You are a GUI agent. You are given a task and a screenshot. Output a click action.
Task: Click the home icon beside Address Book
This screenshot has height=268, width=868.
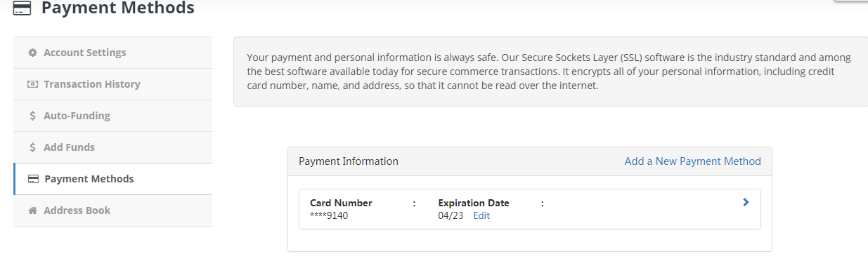point(32,210)
